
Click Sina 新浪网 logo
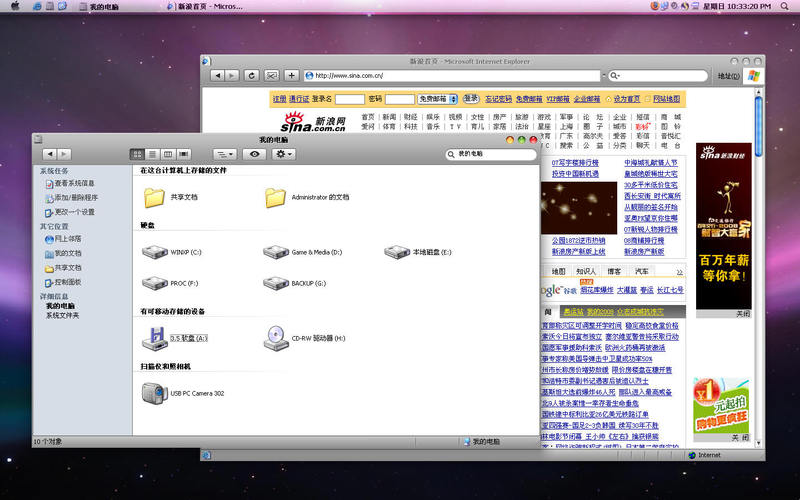pyautogui.click(x=313, y=122)
